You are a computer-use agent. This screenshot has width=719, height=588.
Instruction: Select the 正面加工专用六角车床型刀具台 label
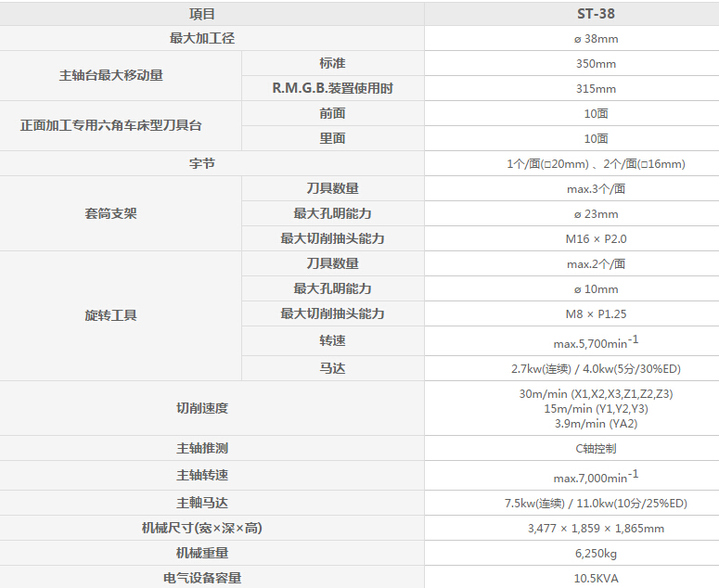point(110,126)
